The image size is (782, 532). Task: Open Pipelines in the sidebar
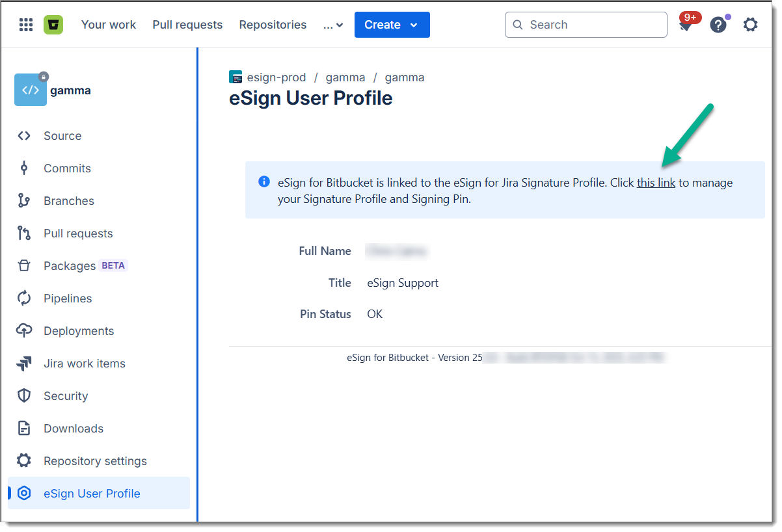(68, 299)
